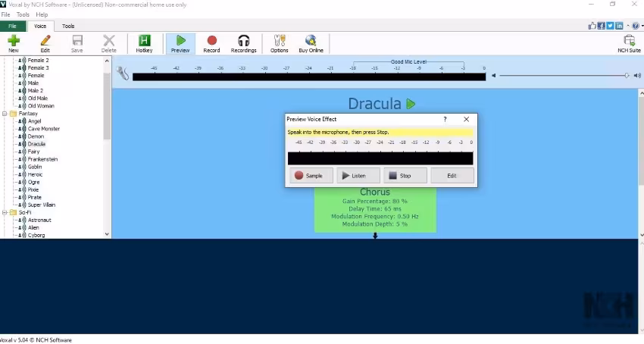Select Ogre voice
The height and width of the screenshot is (344, 644).
click(x=33, y=182)
